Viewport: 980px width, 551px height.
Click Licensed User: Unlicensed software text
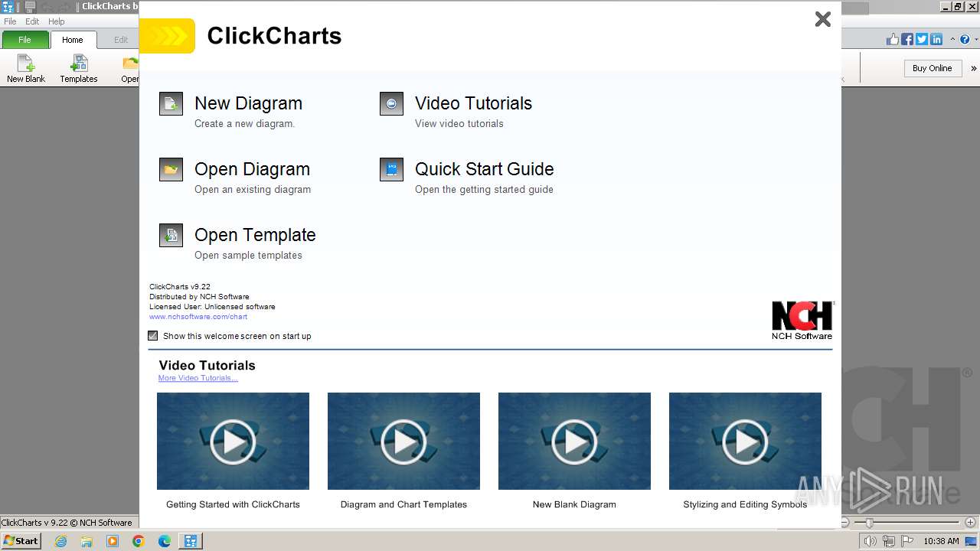[x=212, y=307]
